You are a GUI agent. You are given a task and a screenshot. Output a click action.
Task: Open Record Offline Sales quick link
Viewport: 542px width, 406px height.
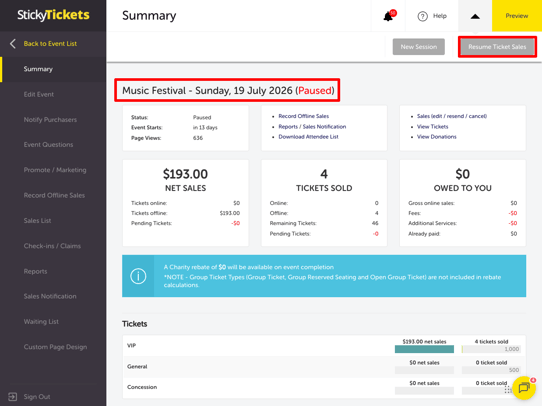[x=303, y=116]
